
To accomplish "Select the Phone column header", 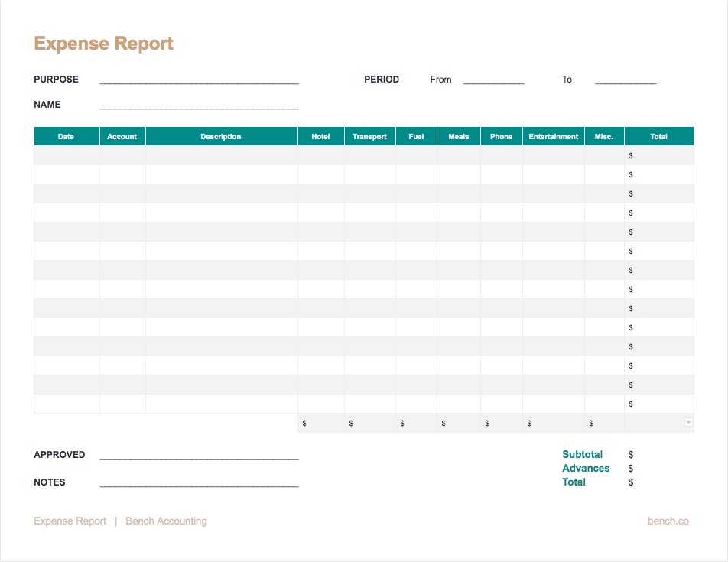I will (501, 136).
